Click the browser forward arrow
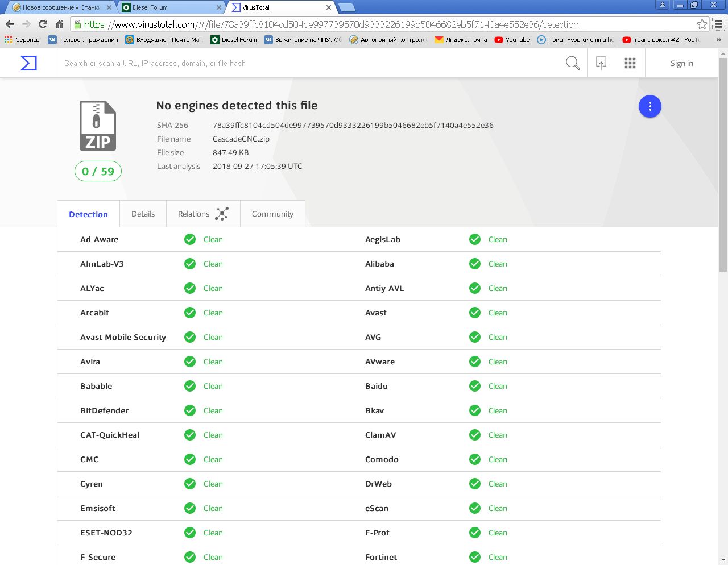 tap(26, 24)
